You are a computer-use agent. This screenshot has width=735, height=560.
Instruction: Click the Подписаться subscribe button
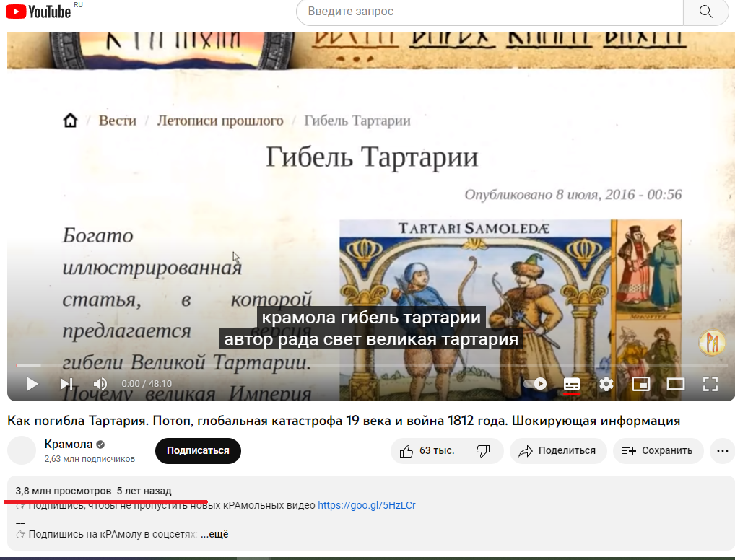(x=198, y=450)
